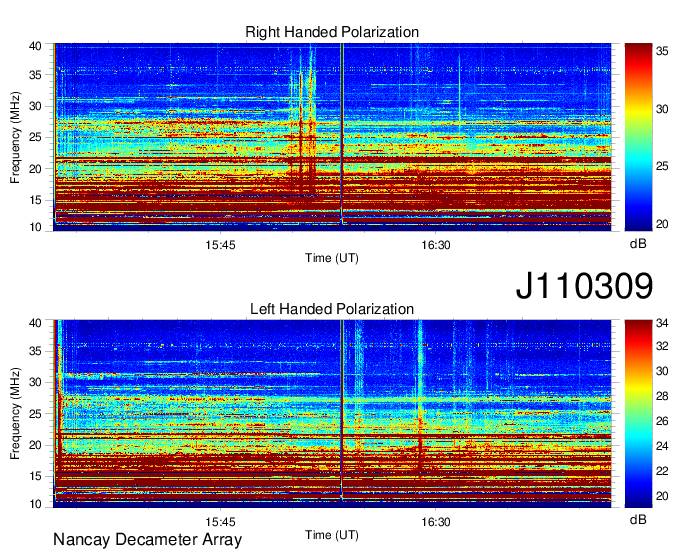Click the '10' frequency tick on bottom plot

[x=35, y=504]
